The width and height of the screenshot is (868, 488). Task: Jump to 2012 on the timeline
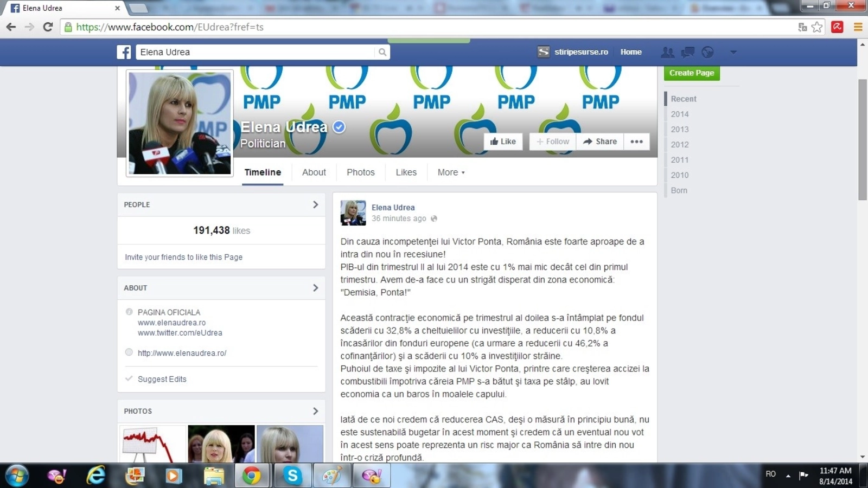point(679,145)
